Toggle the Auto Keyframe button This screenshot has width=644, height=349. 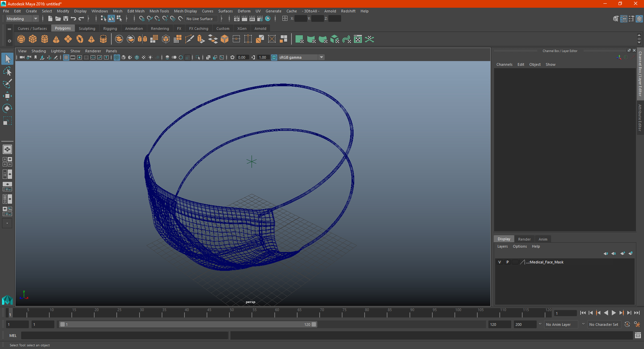627,324
